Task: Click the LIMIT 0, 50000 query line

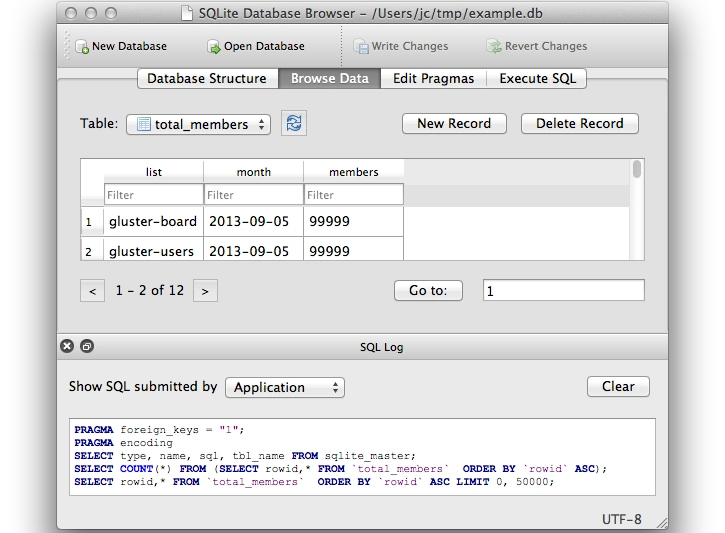Action: tap(314, 482)
